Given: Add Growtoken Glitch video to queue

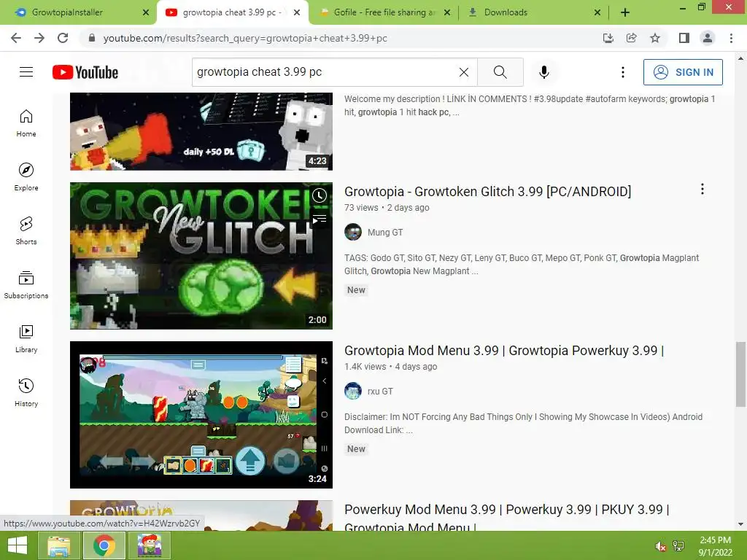Looking at the screenshot, I should pyautogui.click(x=320, y=219).
